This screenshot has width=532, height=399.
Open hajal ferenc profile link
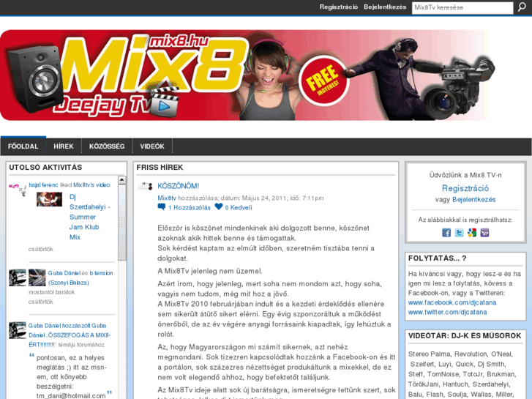coord(43,185)
